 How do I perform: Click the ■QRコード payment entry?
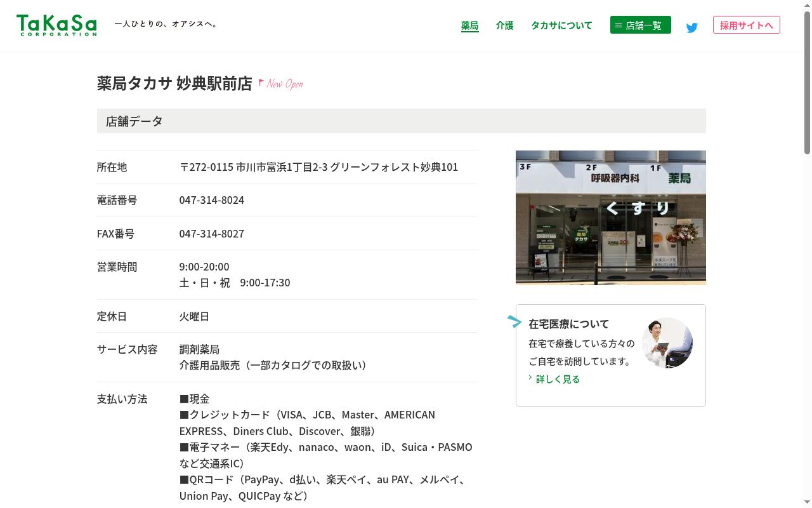point(324,488)
